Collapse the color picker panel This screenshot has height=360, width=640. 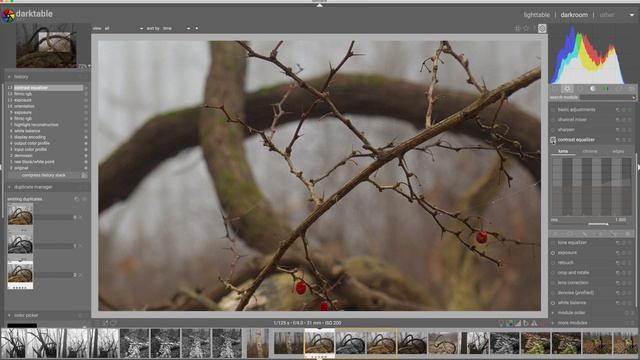9,316
